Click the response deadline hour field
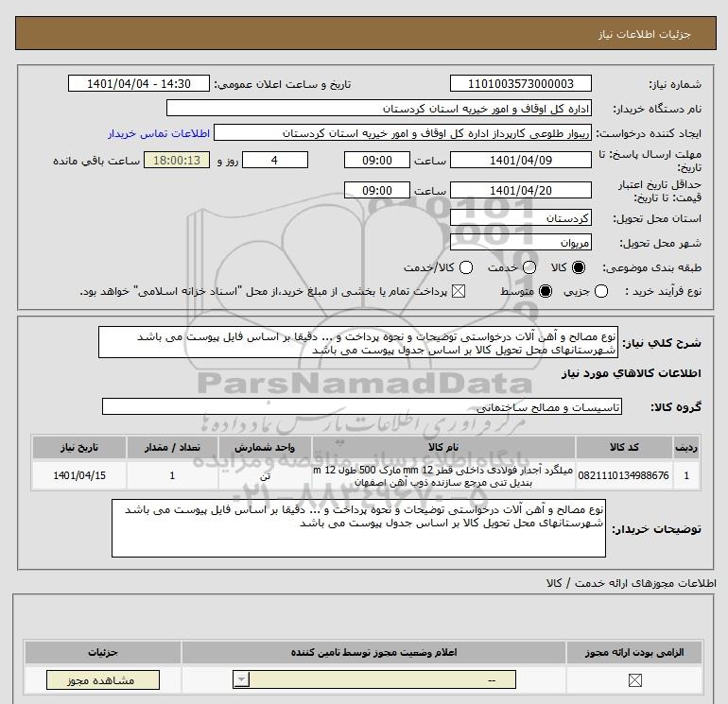This screenshot has width=728, height=704. tap(377, 160)
